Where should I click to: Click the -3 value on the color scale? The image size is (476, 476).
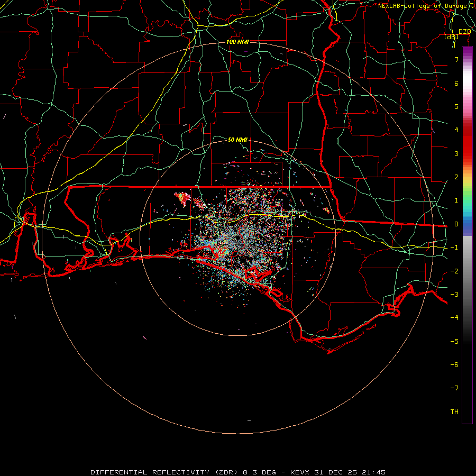tap(454, 295)
